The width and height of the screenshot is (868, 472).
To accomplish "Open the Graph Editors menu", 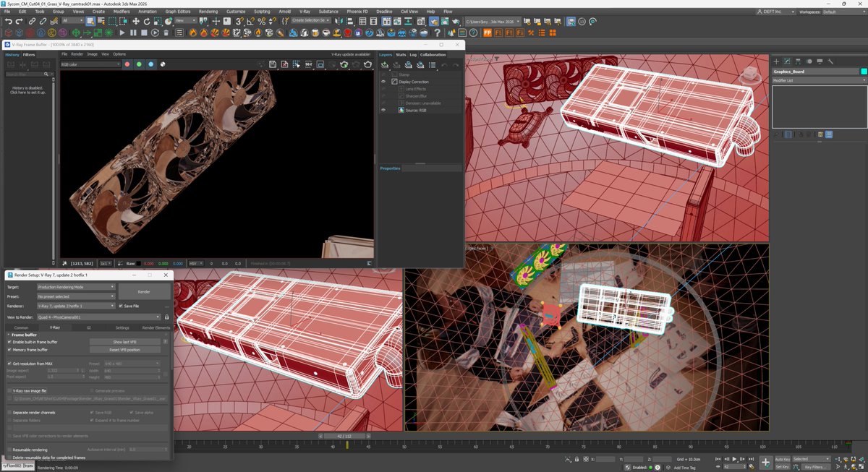I will pyautogui.click(x=176, y=12).
